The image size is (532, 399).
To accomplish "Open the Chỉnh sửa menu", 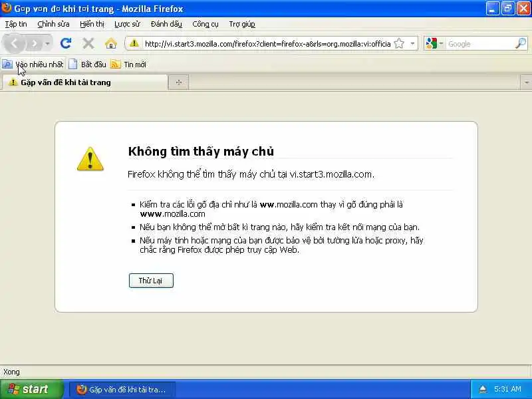I will [x=53, y=24].
